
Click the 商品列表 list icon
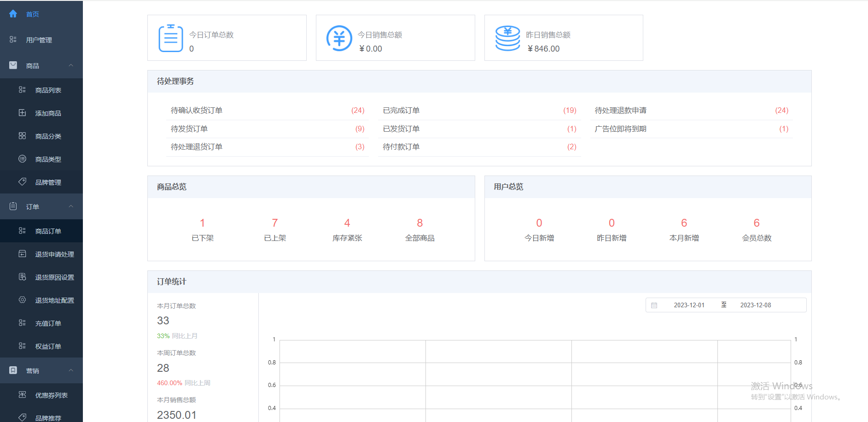22,90
